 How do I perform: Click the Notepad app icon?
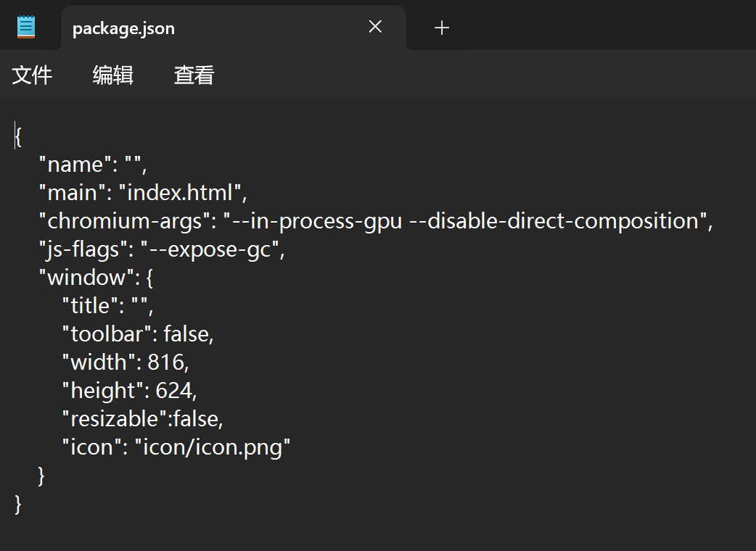click(x=26, y=27)
